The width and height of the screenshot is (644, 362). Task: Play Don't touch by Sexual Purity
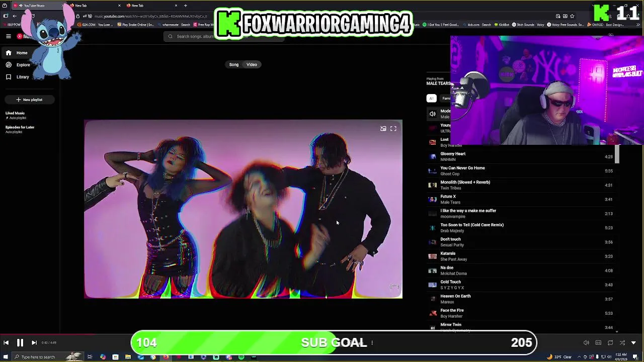pos(521,242)
